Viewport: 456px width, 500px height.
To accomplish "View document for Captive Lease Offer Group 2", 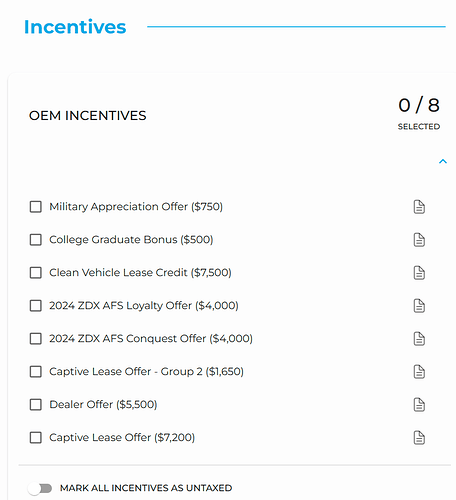I will [419, 372].
